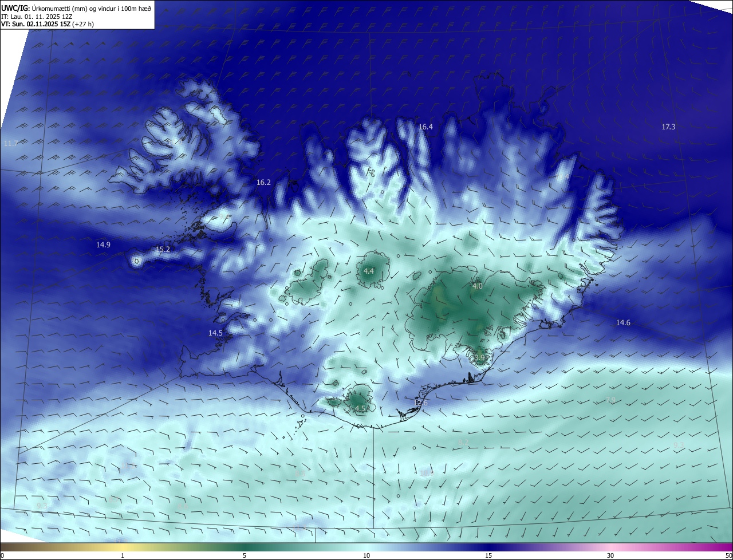Screen dimensions: 733x560
Task: Click the '14.6' value off the east coast
Action: (623, 323)
